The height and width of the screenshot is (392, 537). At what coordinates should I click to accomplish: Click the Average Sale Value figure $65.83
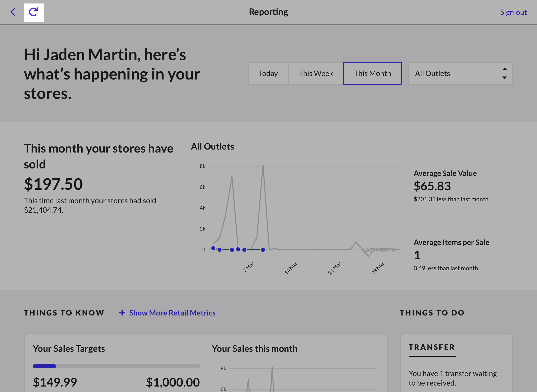tap(432, 186)
